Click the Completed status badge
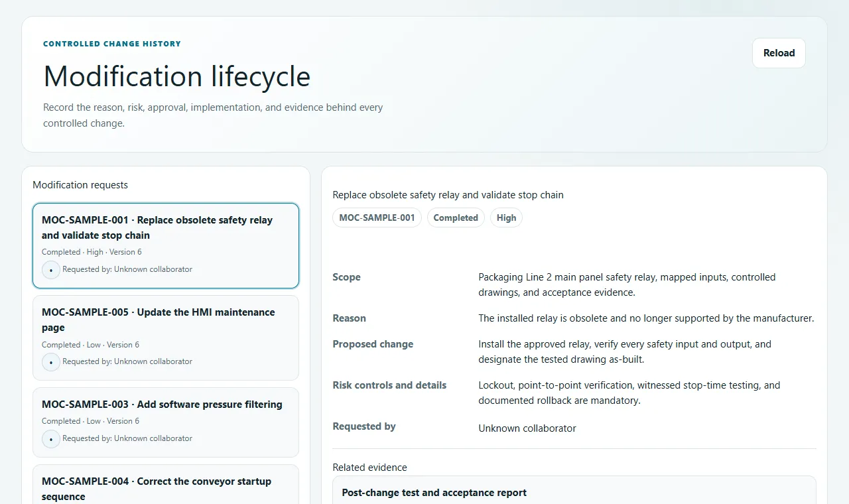This screenshot has height=504, width=849. (456, 218)
